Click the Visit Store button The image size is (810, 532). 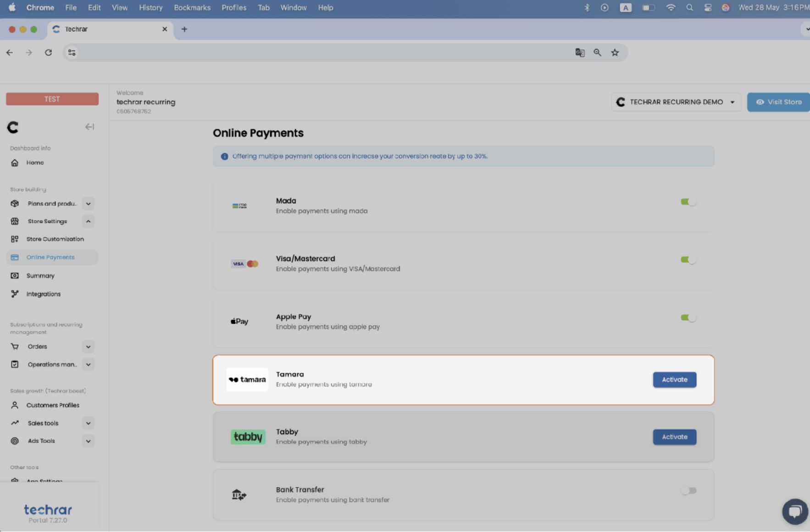tap(778, 102)
